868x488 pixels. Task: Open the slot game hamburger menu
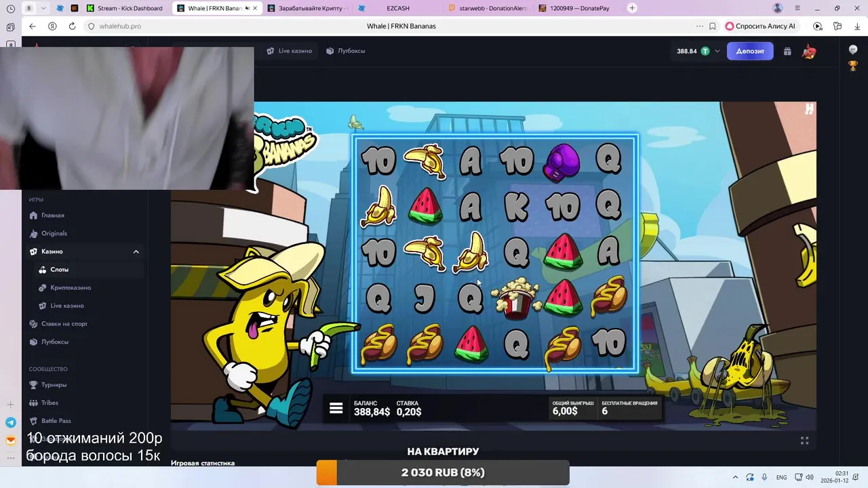coord(336,408)
